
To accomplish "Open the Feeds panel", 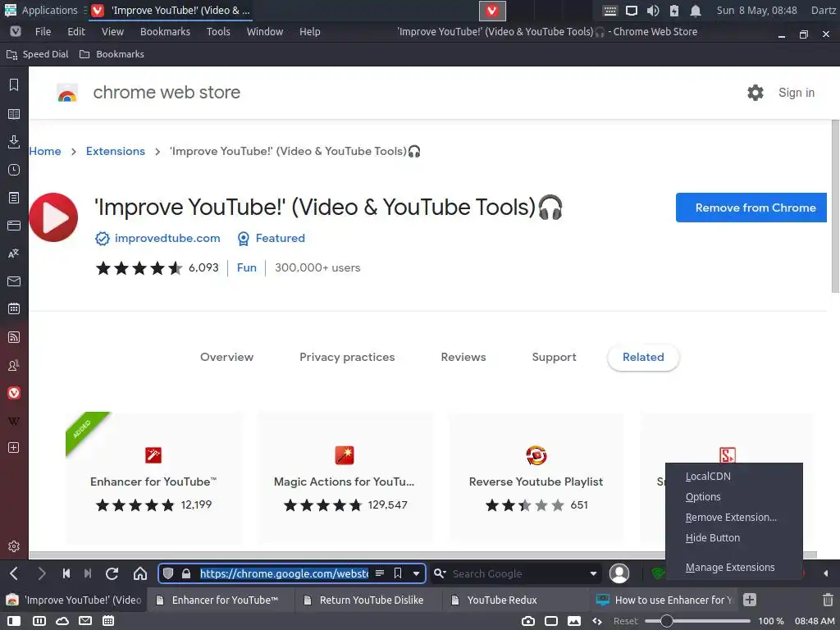I will 14,337.
